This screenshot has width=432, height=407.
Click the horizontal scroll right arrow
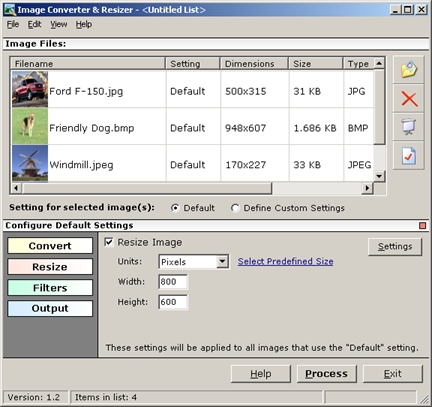click(367, 188)
